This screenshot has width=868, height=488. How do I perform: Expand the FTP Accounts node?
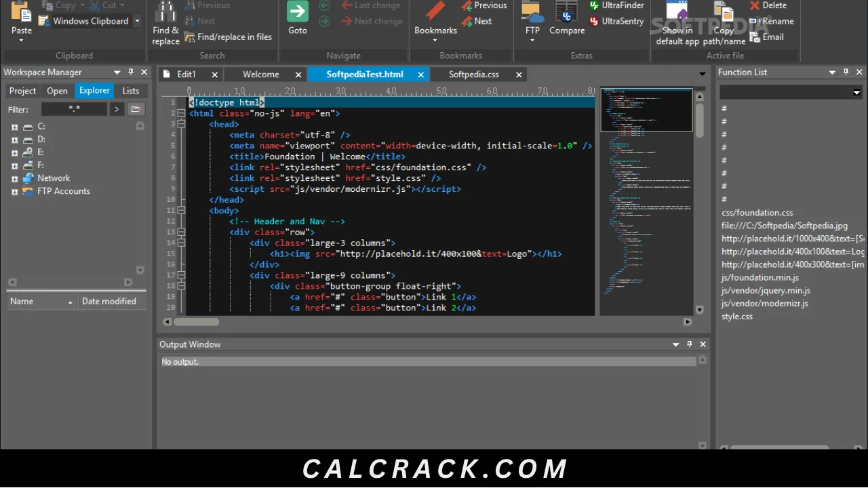coord(14,192)
